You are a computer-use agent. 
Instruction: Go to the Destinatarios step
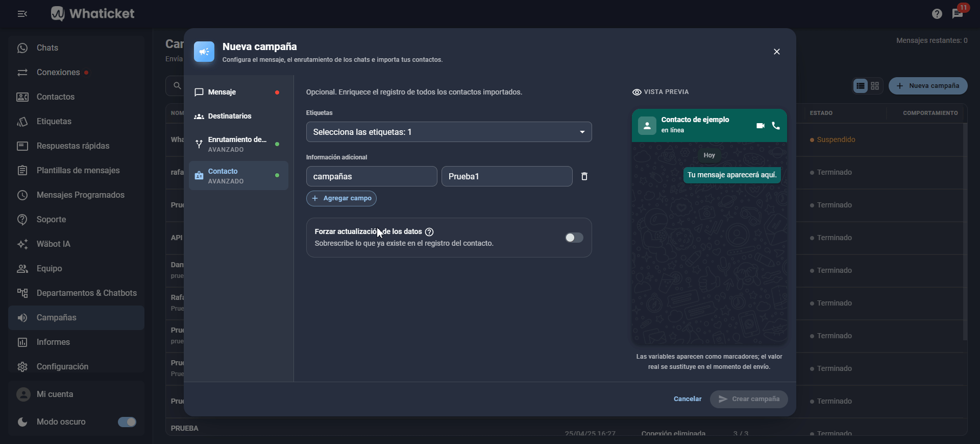[238, 116]
